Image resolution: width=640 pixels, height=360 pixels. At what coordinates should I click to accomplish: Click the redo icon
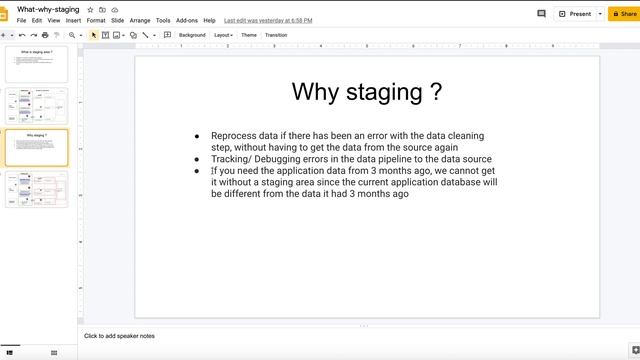pos(33,35)
